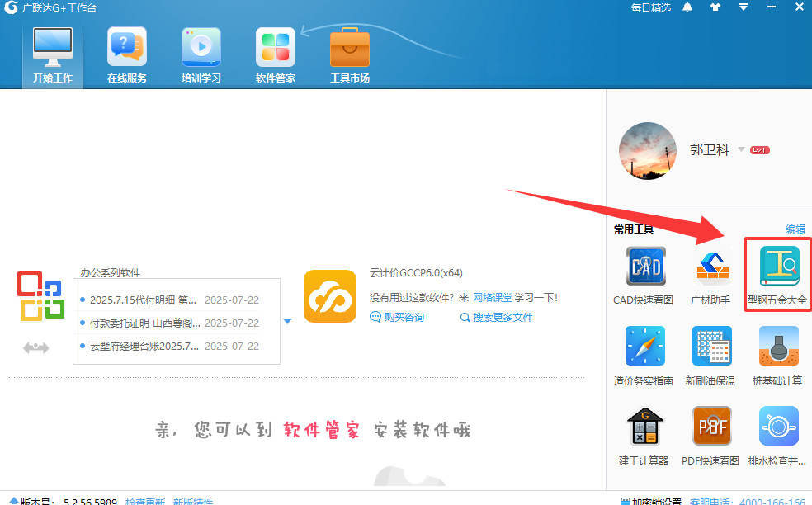Expand the dropdown next to 郭卫科
Image resolution: width=812 pixels, height=505 pixels.
coord(741,149)
